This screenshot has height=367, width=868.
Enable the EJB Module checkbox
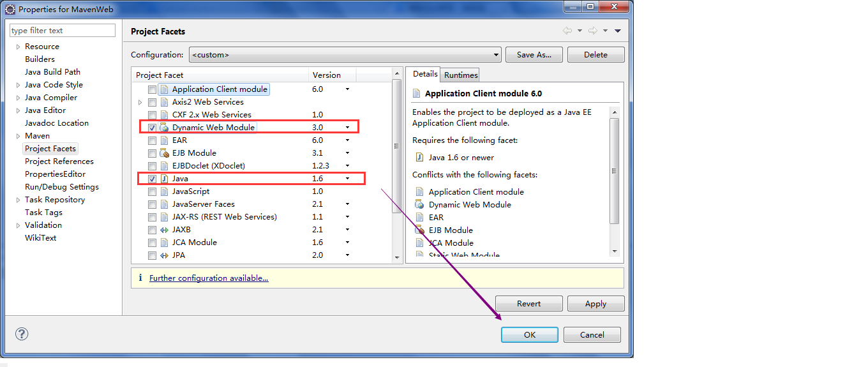(x=152, y=153)
